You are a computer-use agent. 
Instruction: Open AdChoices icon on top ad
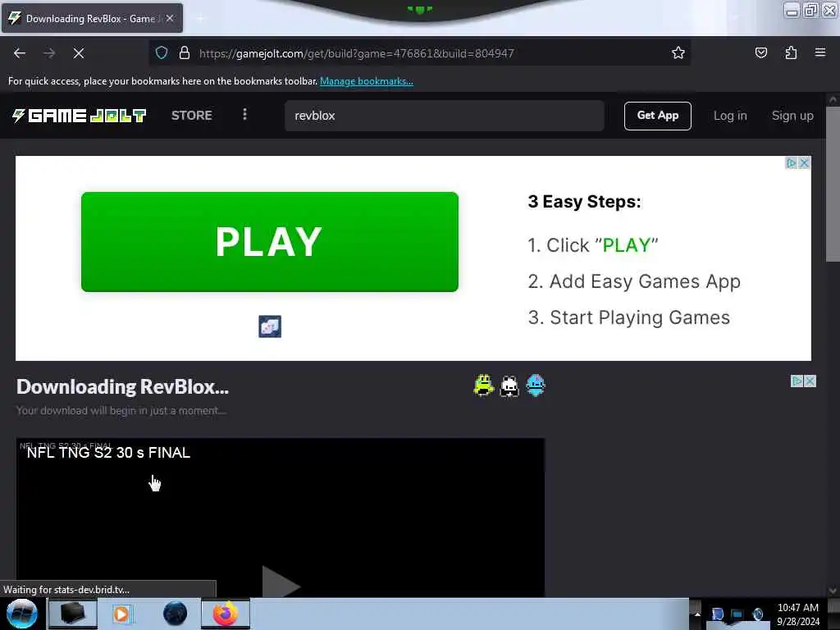[x=792, y=163]
